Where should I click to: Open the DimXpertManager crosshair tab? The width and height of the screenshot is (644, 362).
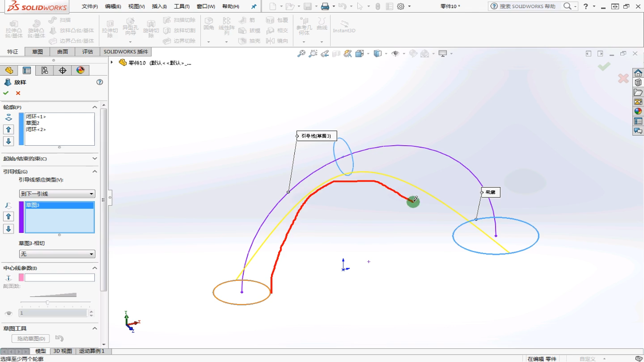click(63, 71)
